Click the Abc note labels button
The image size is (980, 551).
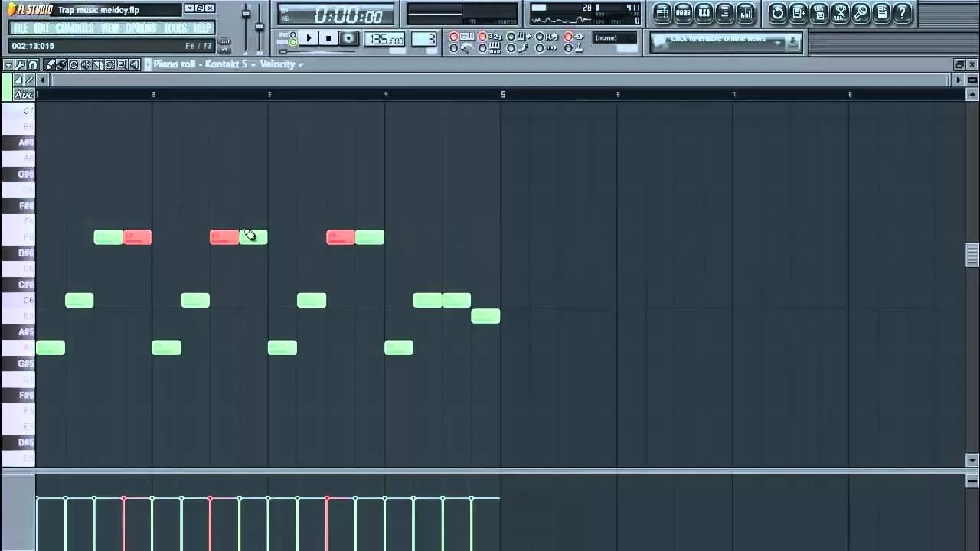pos(24,95)
